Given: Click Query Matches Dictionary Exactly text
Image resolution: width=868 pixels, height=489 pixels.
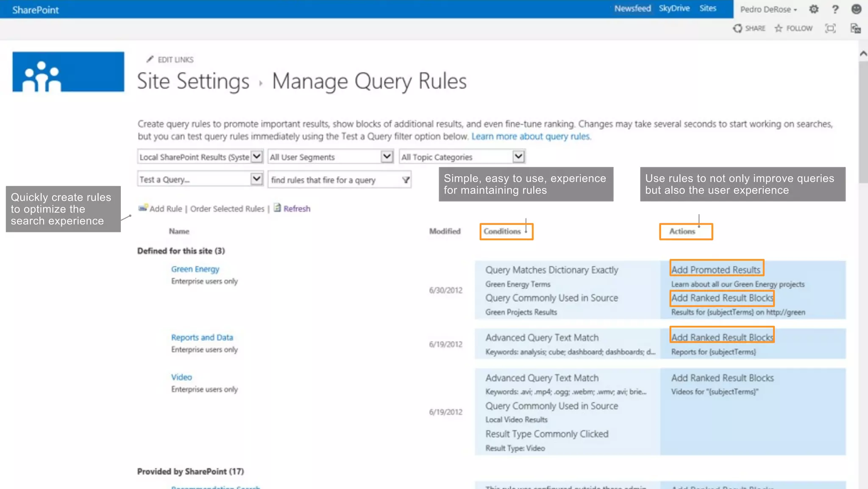Looking at the screenshot, I should coord(552,270).
